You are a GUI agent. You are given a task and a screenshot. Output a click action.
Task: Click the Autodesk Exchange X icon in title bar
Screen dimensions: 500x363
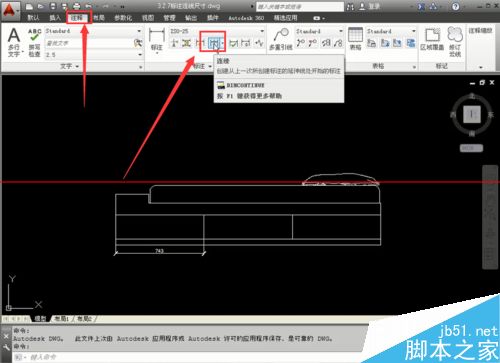[x=421, y=6]
